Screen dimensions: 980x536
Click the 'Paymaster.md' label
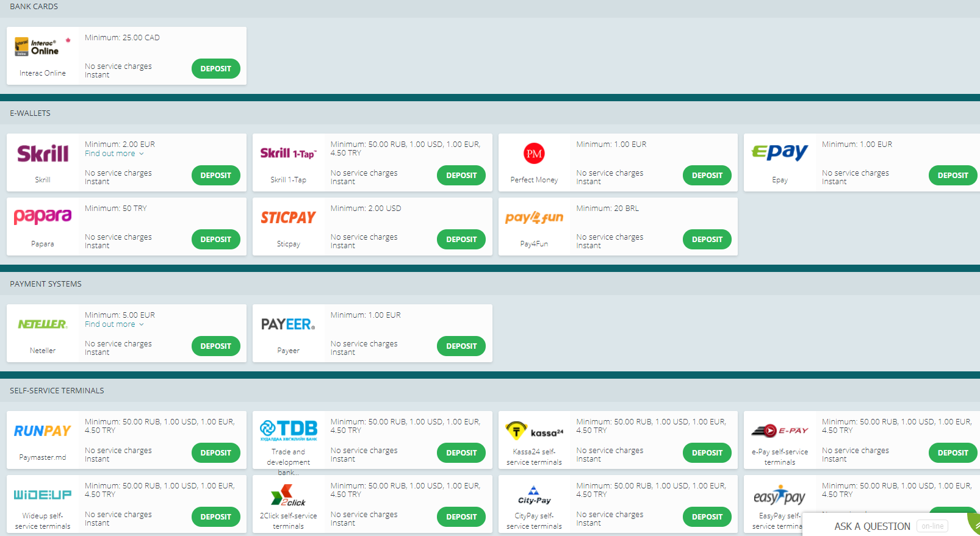pos(43,457)
